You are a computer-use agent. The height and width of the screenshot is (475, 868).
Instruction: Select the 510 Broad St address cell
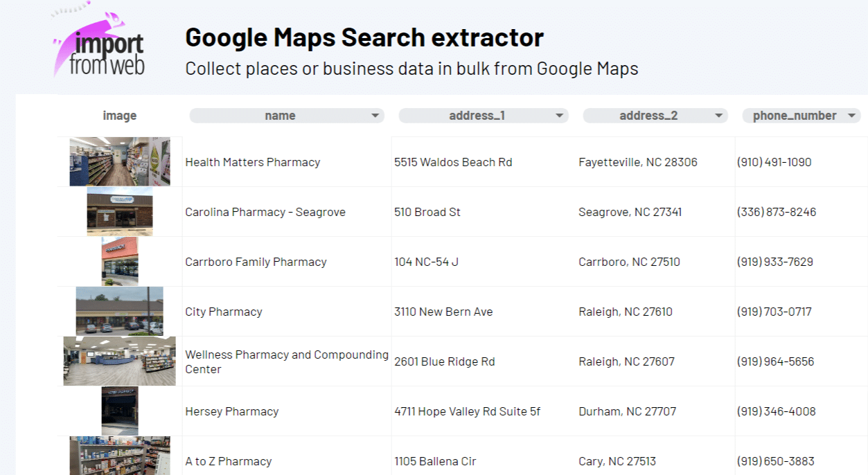pos(427,212)
